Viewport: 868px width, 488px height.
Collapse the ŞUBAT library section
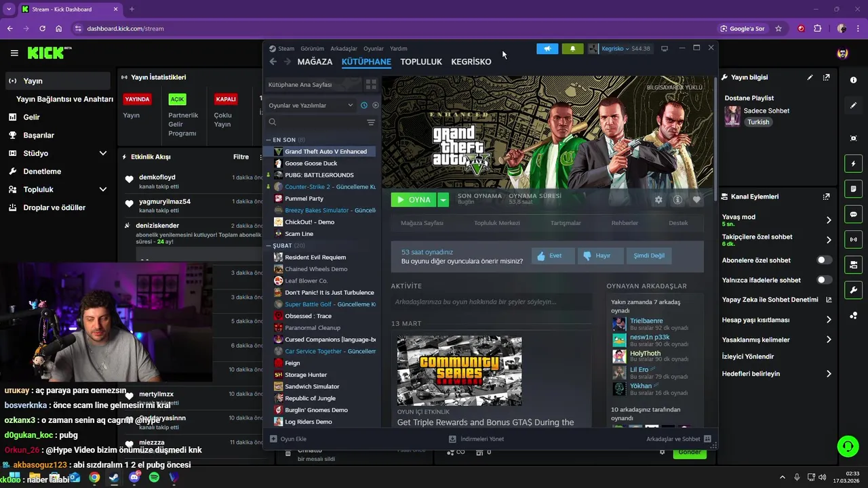[269, 245]
